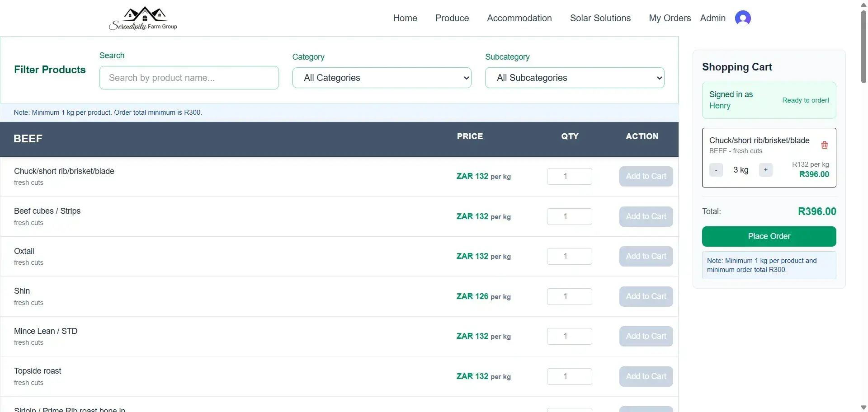This screenshot has width=868, height=412.
Task: Click the Serendipity Farm Group logo
Action: [x=143, y=19]
